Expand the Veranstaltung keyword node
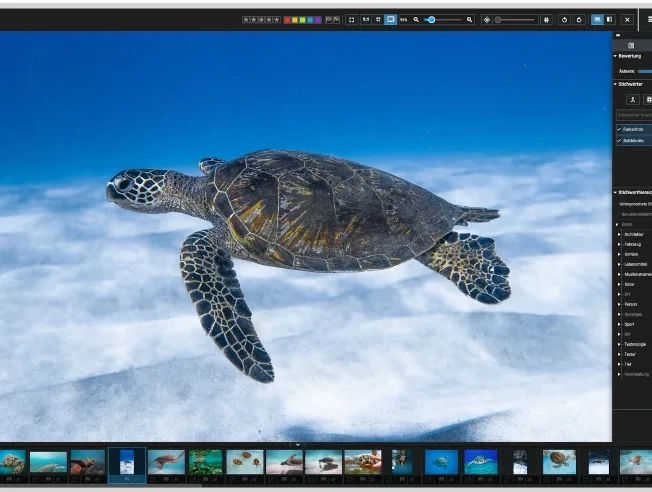 pos(619,374)
